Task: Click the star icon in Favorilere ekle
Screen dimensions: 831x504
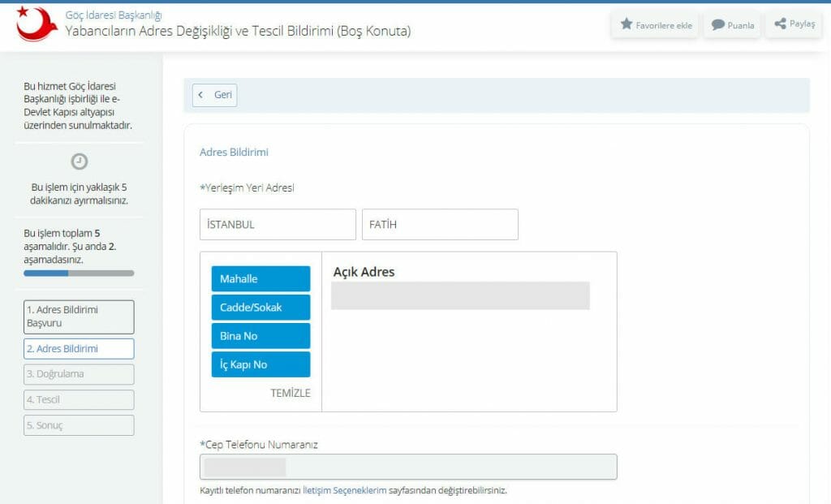Action: pos(626,24)
